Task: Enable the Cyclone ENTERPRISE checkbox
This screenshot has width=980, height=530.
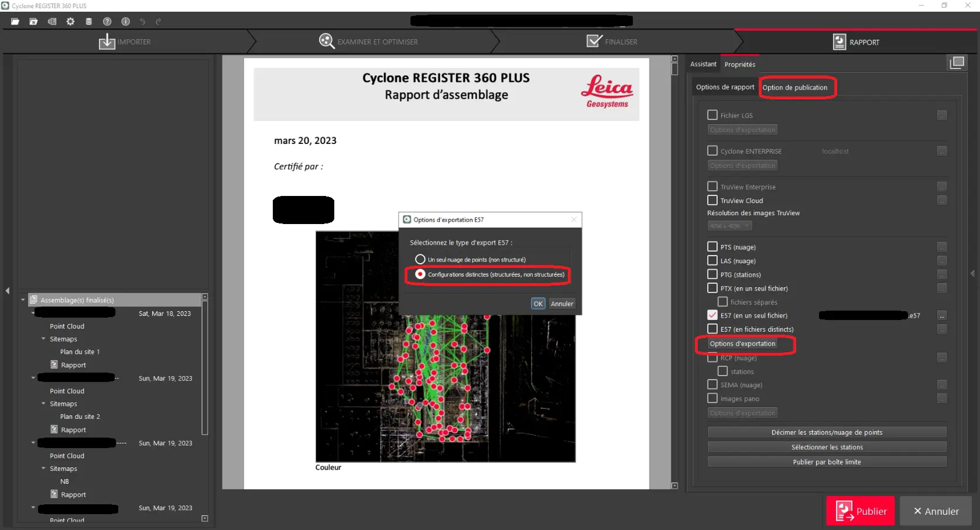Action: [x=712, y=151]
